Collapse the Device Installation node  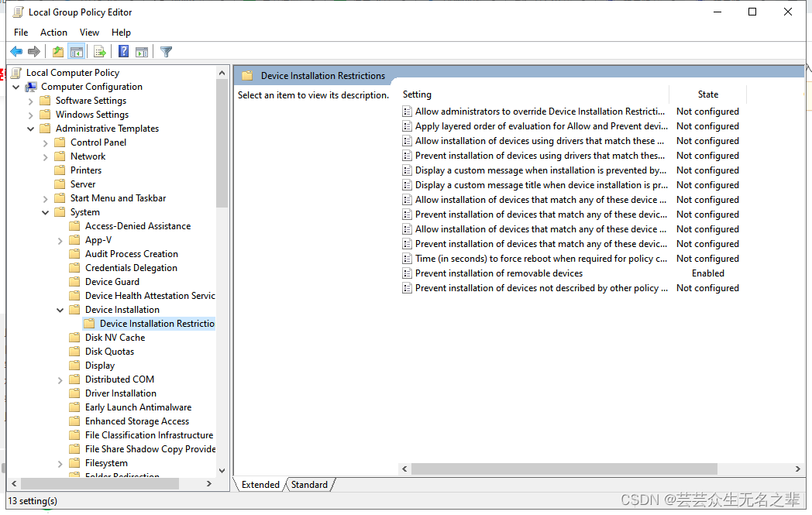[60, 310]
